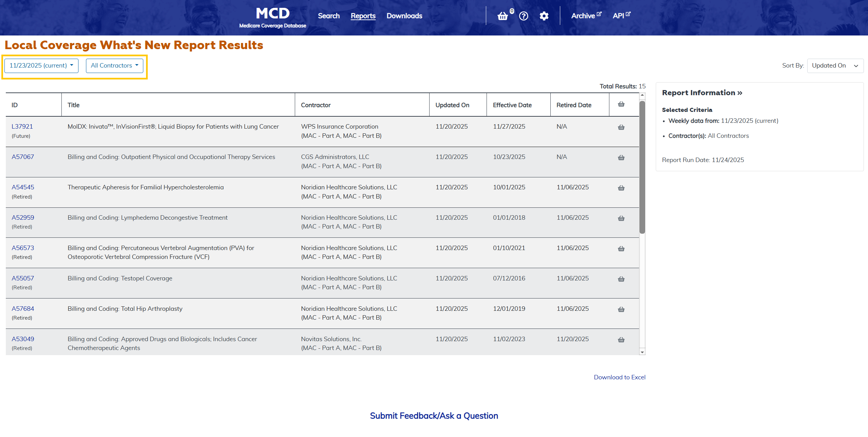Open the basket icon in header
The image size is (868, 437).
coord(503,16)
